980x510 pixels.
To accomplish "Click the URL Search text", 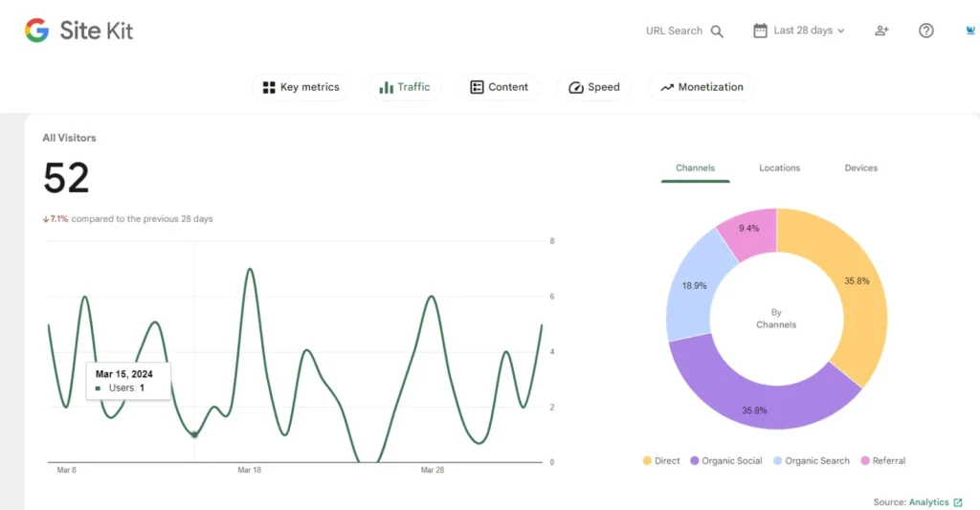I will point(674,31).
